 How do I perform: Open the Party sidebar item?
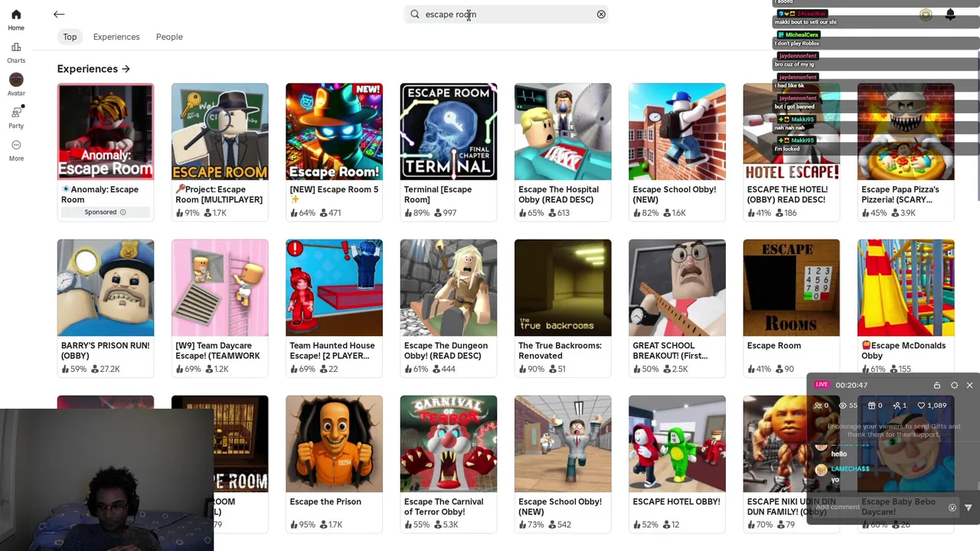(16, 117)
